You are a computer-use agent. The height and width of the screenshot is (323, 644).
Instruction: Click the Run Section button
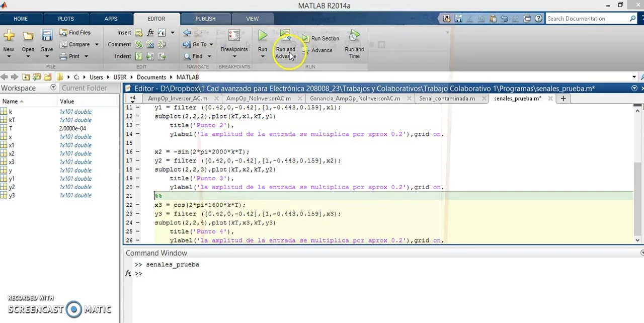[320, 38]
